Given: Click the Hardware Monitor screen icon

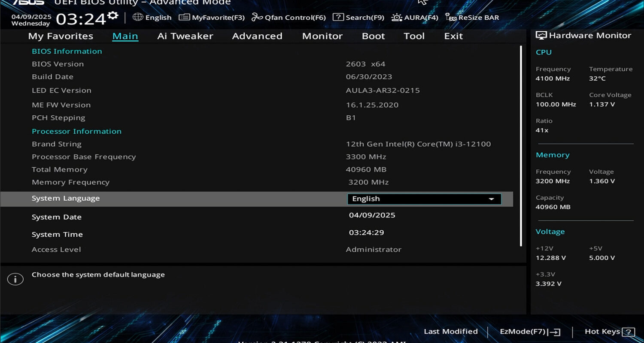Looking at the screenshot, I should 541,36.
